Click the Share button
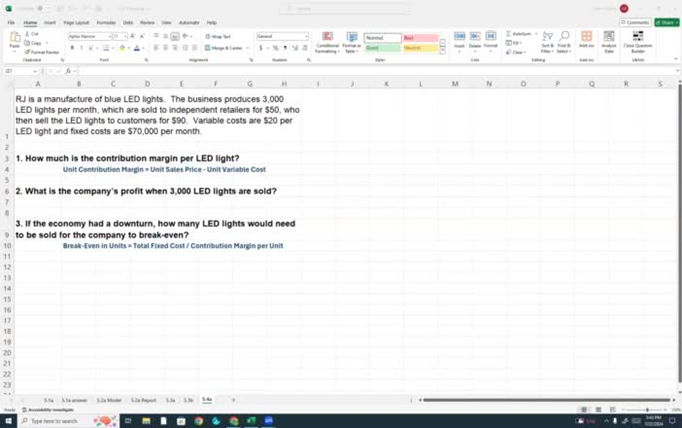Image resolution: width=682 pixels, height=428 pixels. [668, 22]
